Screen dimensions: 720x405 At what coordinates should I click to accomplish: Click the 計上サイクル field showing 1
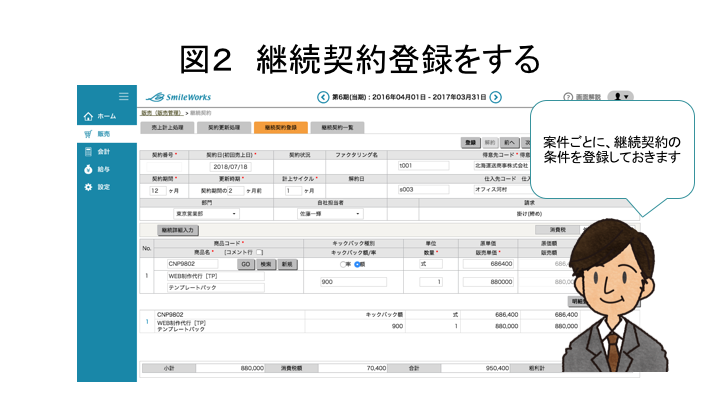[x=293, y=191]
